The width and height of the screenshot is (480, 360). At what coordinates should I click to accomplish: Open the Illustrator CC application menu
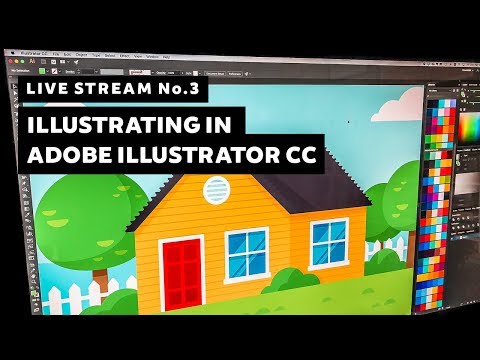(x=34, y=53)
